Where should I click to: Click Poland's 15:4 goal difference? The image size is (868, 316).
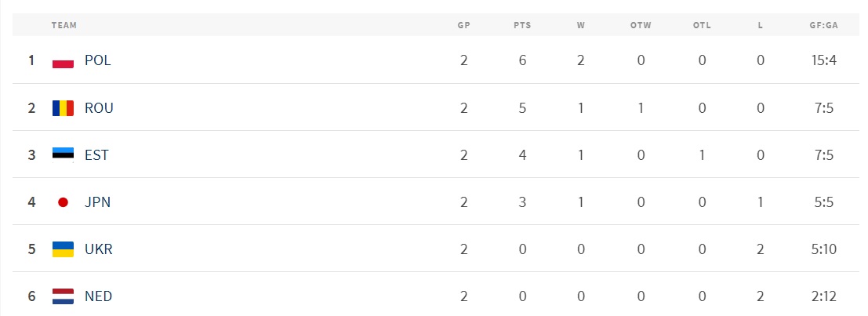tap(823, 60)
